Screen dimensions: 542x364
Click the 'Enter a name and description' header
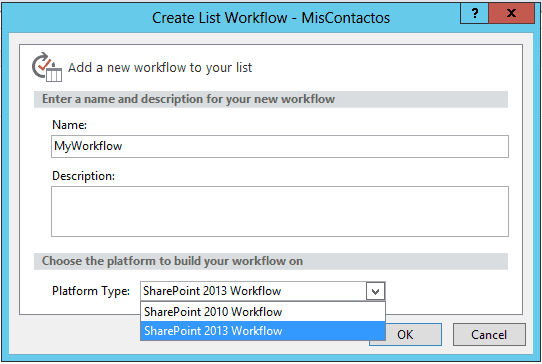[x=188, y=99]
